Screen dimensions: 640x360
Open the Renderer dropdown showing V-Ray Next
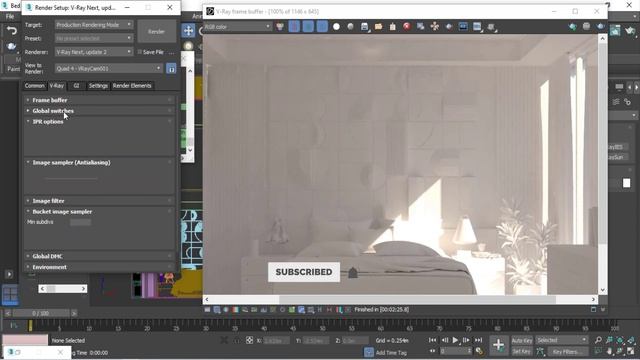[x=94, y=52]
